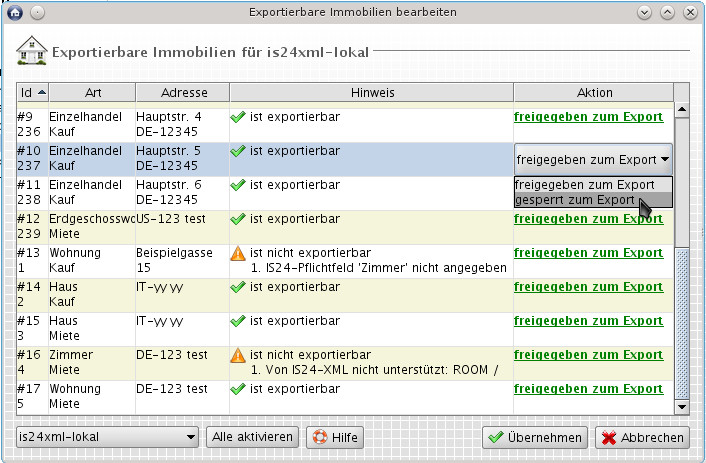The image size is (706, 463).
Task: Click 'freigegeben zum Export' link in row #9
Action: click(588, 117)
